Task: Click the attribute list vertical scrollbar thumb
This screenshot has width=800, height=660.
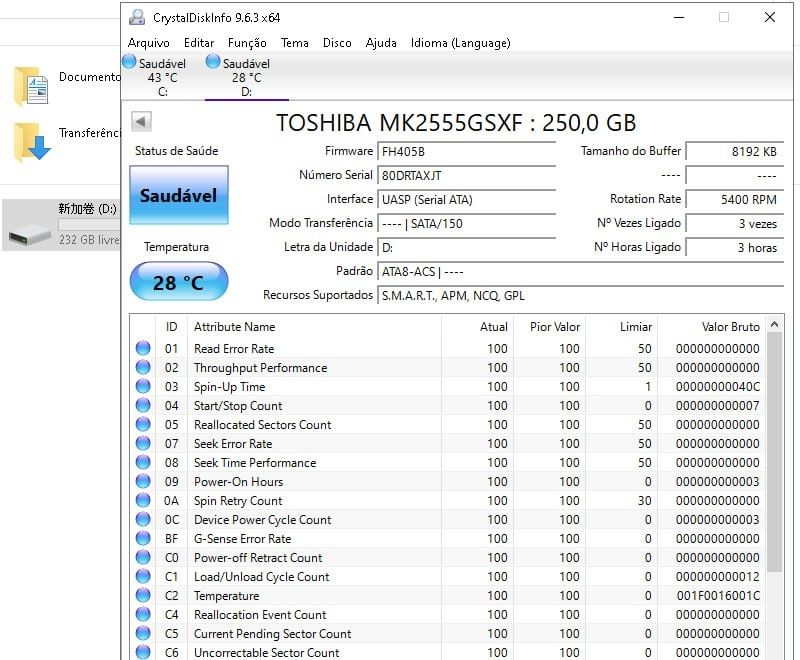Action: click(774, 452)
